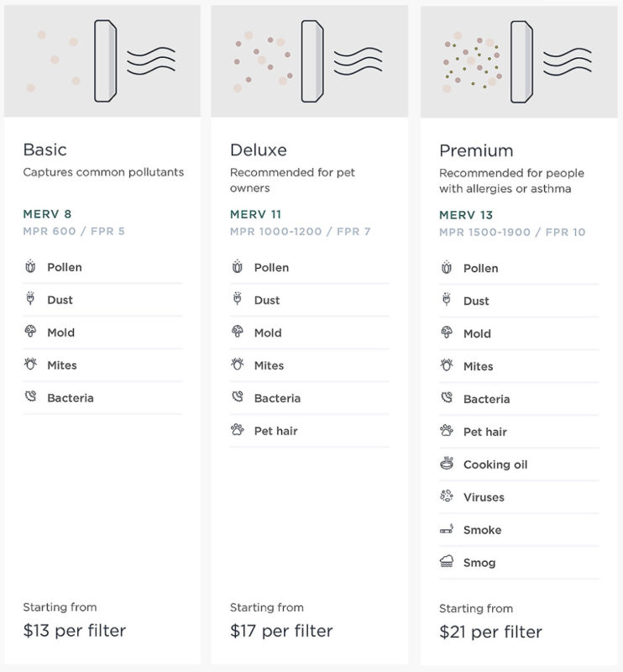The image size is (623, 672).
Task: Click the Mold mushroom icon in Deluxe column
Action: point(237,332)
